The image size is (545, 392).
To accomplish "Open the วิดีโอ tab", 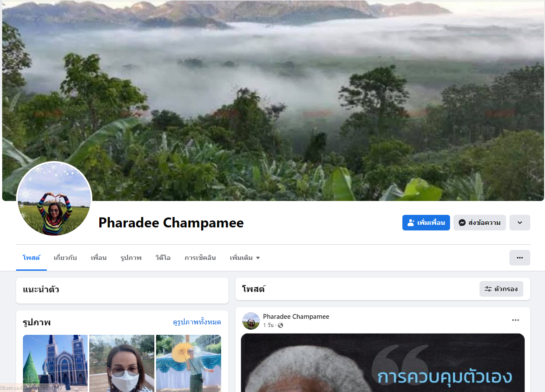I will pyautogui.click(x=163, y=258).
